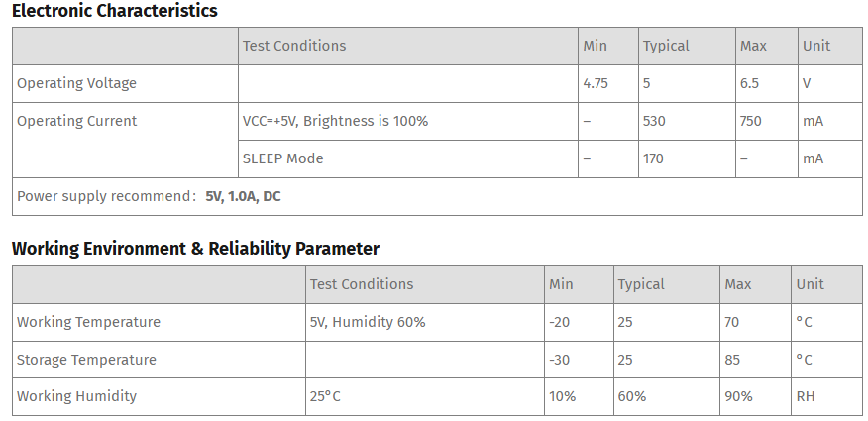Click the Operating Current row label
The width and height of the screenshot is (868, 421).
[76, 121]
